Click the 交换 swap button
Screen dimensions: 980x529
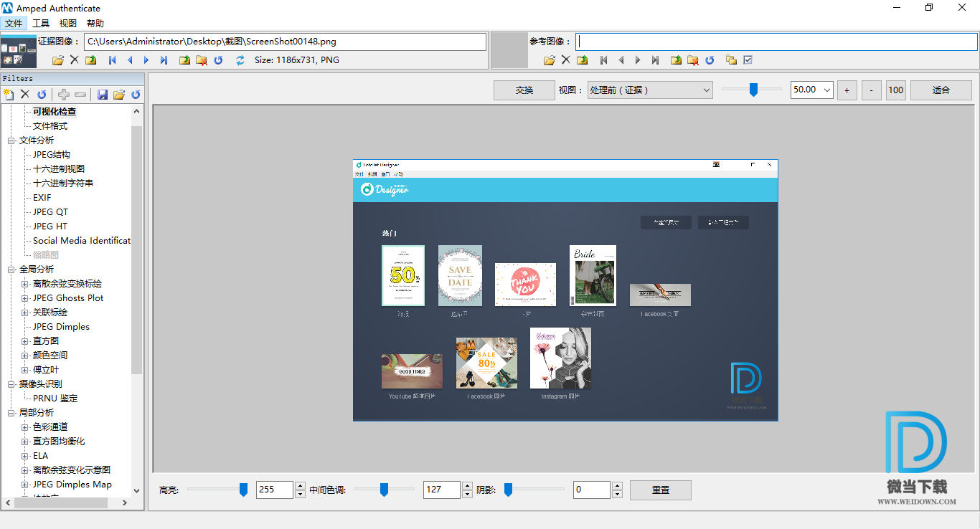[x=524, y=90]
